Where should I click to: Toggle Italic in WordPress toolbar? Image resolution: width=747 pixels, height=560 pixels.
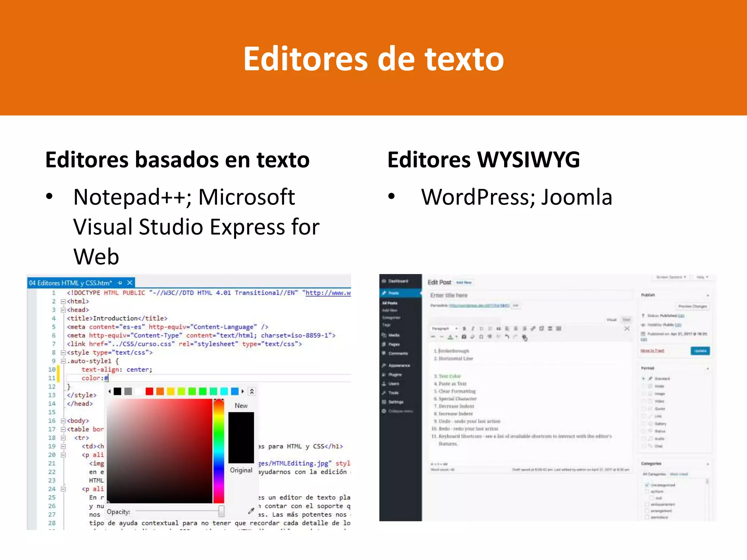click(473, 328)
